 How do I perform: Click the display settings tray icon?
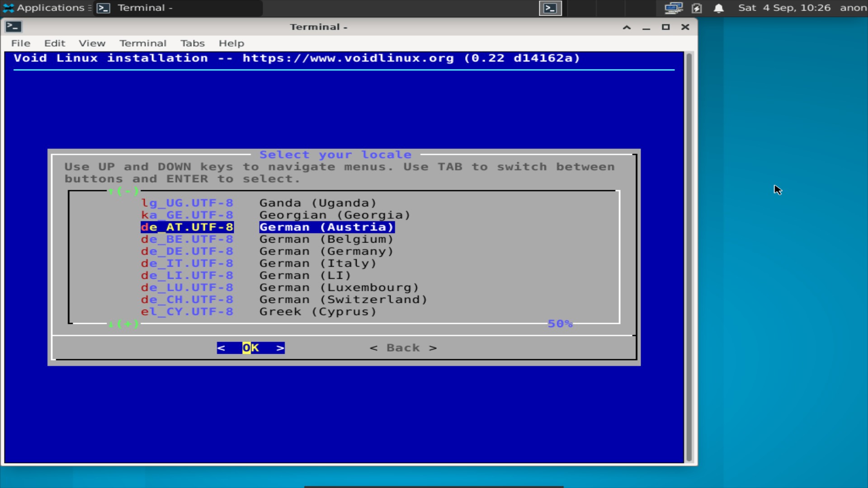(673, 8)
